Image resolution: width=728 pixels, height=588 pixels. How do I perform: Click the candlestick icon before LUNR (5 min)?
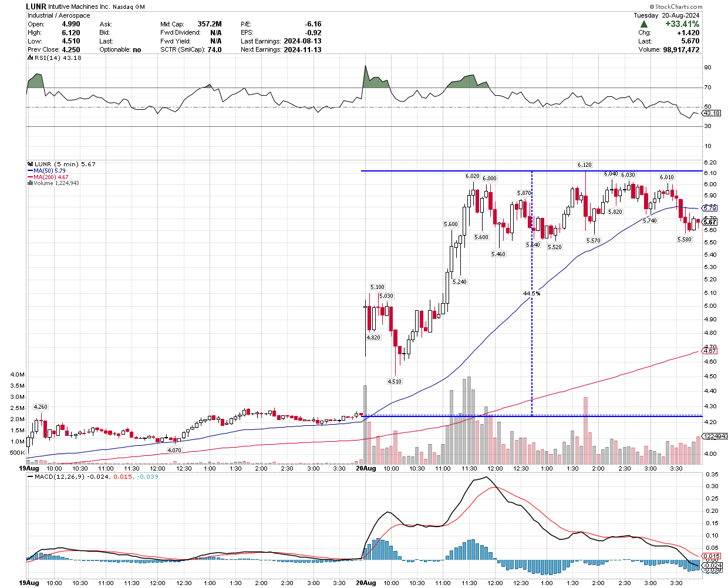click(x=31, y=164)
